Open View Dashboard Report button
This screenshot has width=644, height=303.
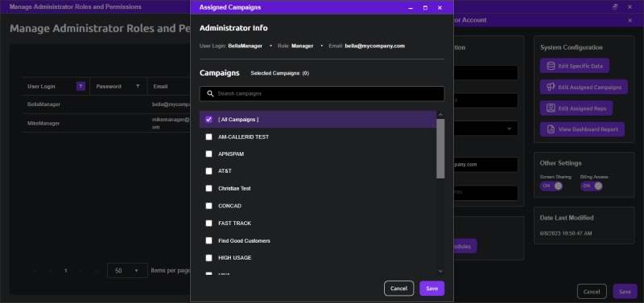tap(582, 129)
